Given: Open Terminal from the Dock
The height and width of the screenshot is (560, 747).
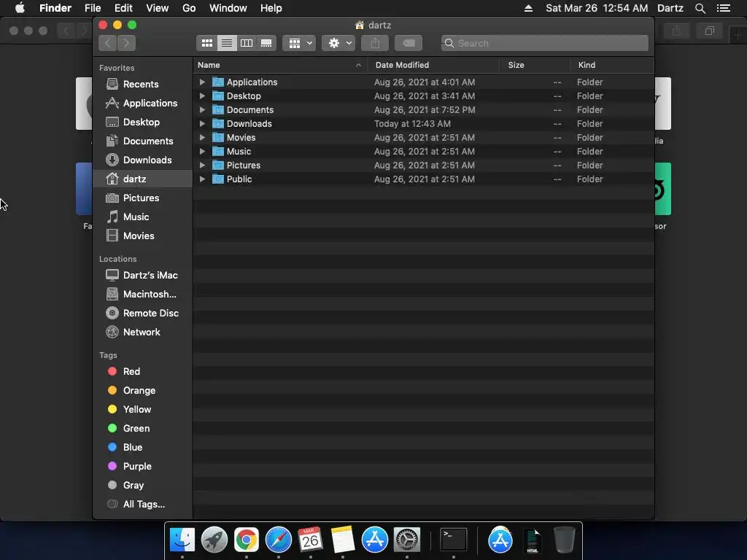Looking at the screenshot, I should coord(454,540).
